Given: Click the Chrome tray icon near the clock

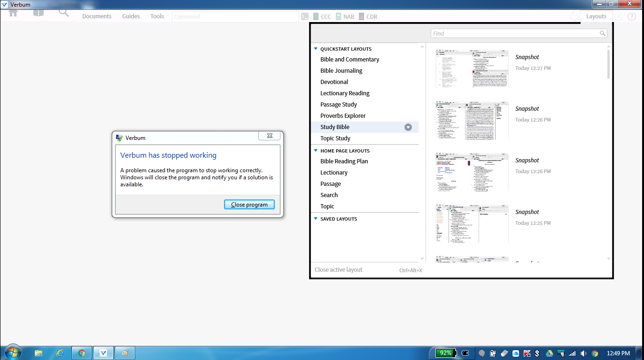Looking at the screenshot, I should 595,353.
